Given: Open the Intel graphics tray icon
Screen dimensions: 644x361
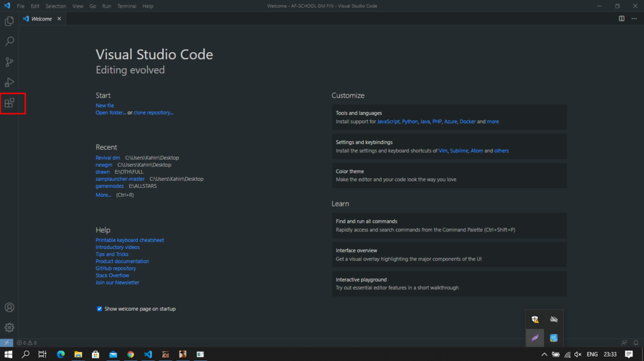Looking at the screenshot, I should pyautogui.click(x=554, y=338).
